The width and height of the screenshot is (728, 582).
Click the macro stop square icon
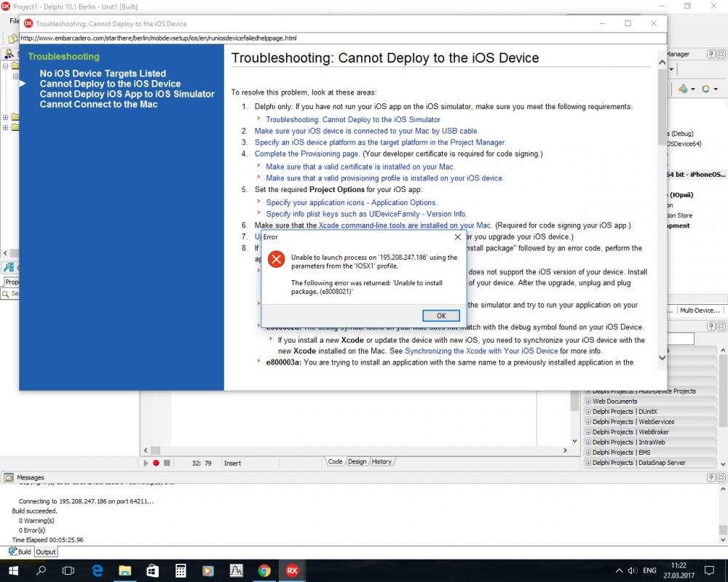(167, 463)
